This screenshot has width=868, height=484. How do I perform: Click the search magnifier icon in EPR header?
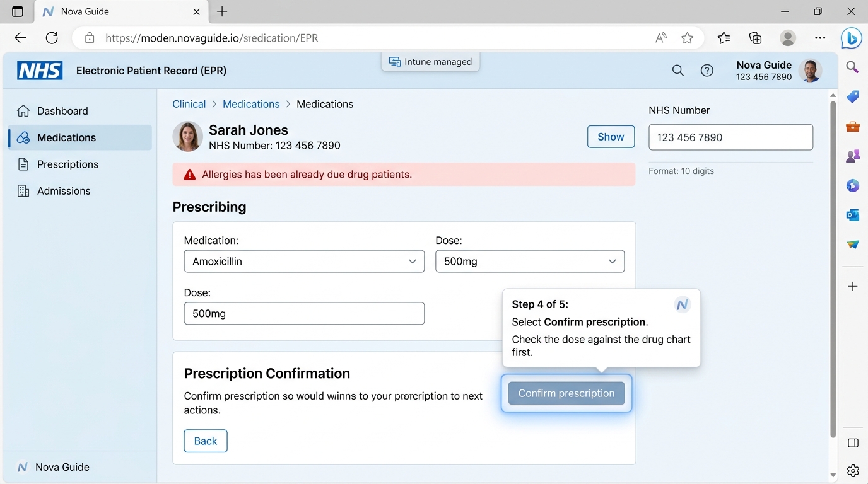coord(677,71)
